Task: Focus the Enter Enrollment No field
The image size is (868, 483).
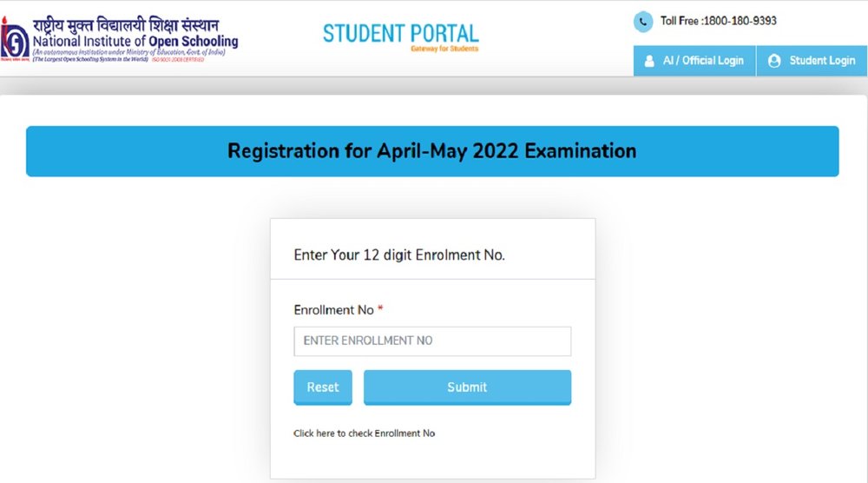Action: coord(432,341)
